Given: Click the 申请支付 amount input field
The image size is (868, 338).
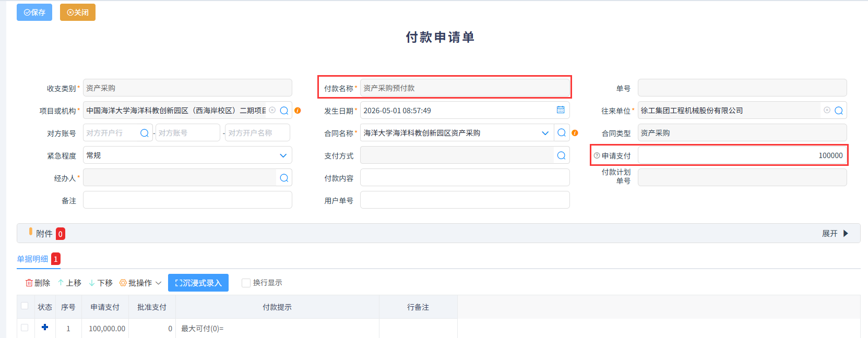Looking at the screenshot, I should pyautogui.click(x=742, y=155).
